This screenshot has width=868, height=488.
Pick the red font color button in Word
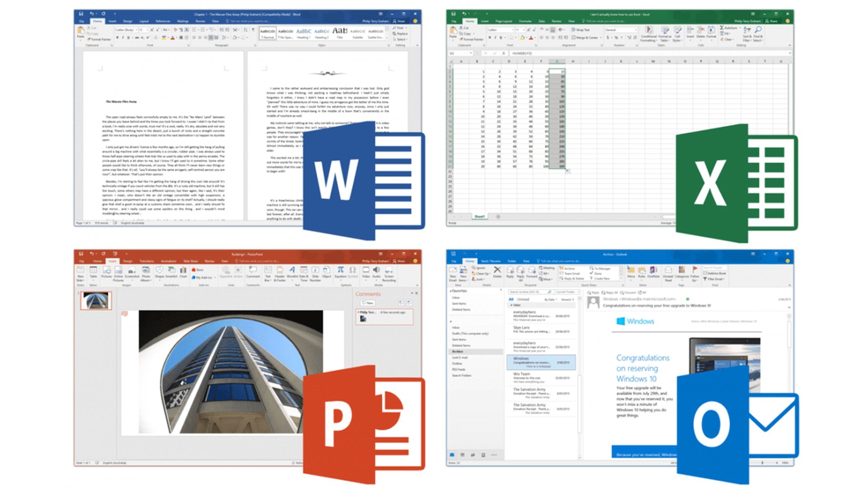(173, 38)
